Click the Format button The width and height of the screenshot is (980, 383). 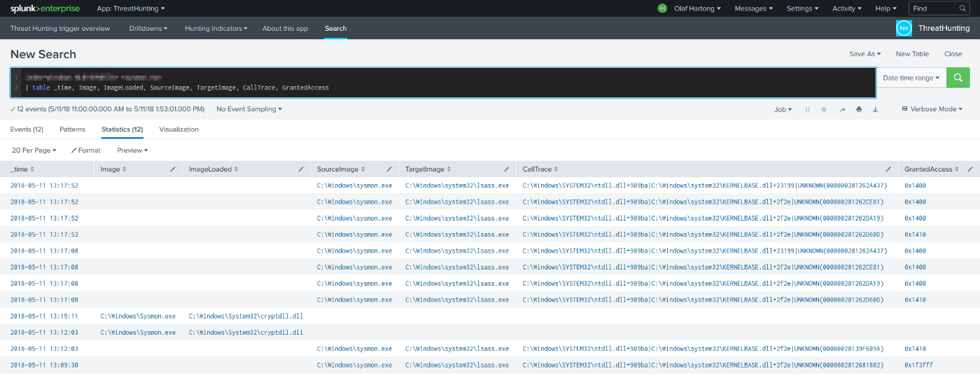86,151
